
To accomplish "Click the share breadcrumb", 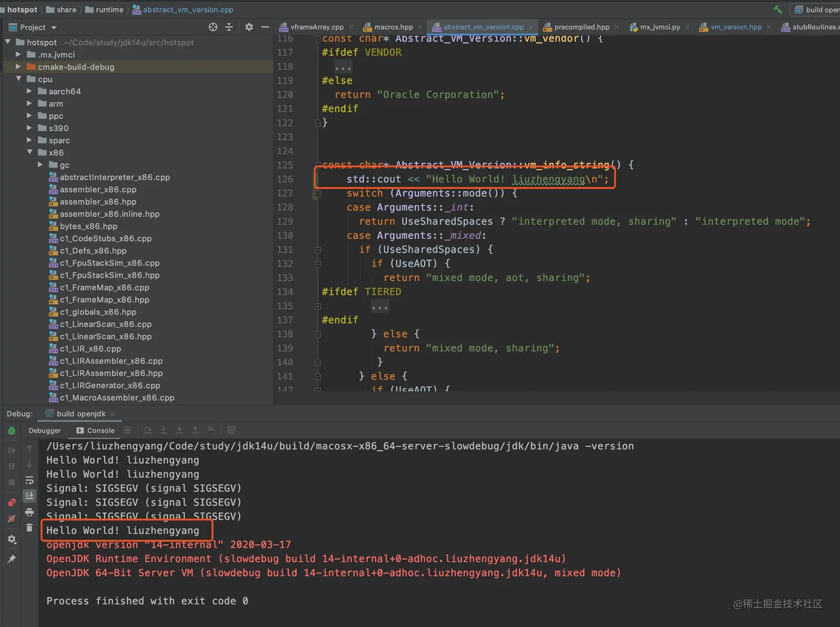I will click(x=61, y=9).
